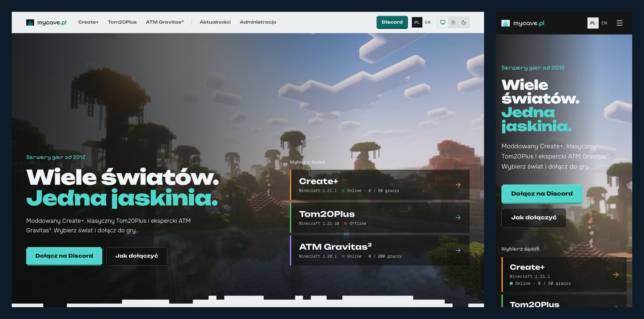Open the desktop Create+ server card
This screenshot has height=319, width=644.
[x=380, y=185]
